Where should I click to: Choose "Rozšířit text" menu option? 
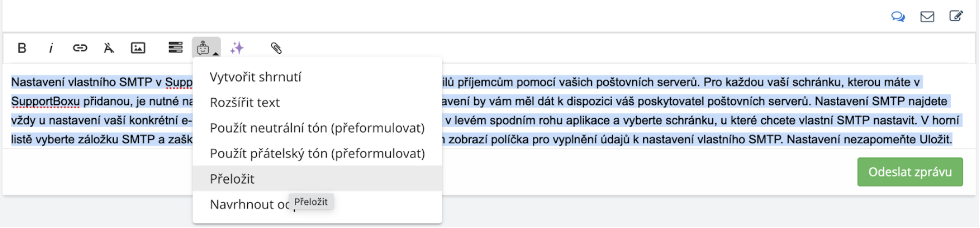(245, 103)
